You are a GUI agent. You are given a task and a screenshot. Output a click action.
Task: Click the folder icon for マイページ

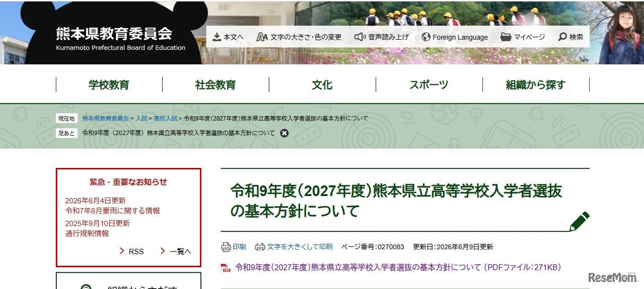point(506,37)
